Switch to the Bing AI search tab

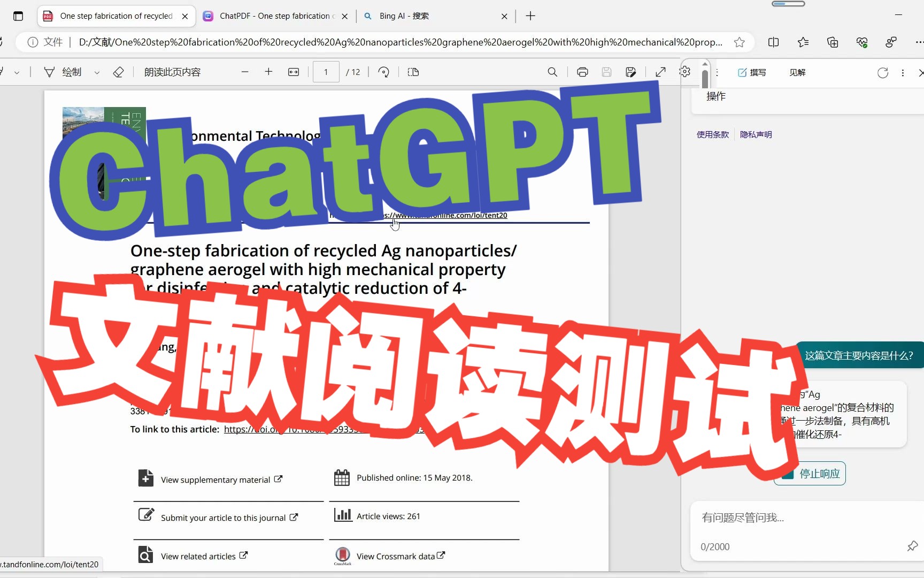[436, 16]
